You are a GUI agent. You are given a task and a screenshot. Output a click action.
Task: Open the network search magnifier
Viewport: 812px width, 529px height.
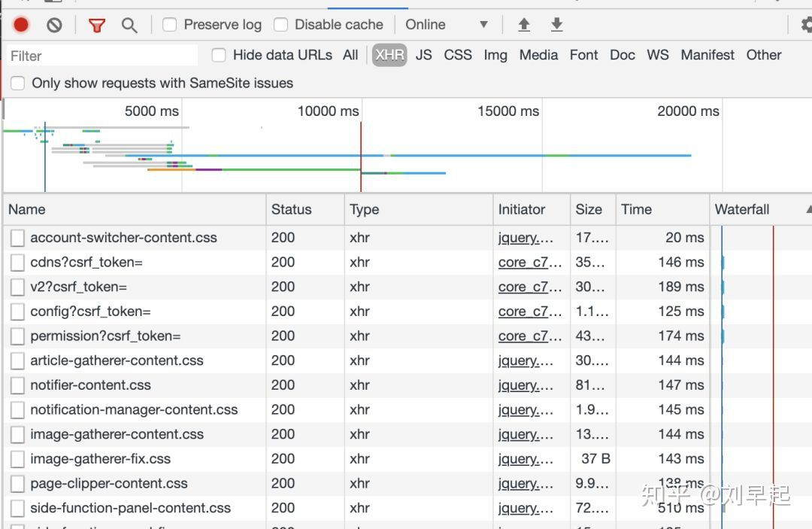pyautogui.click(x=129, y=25)
